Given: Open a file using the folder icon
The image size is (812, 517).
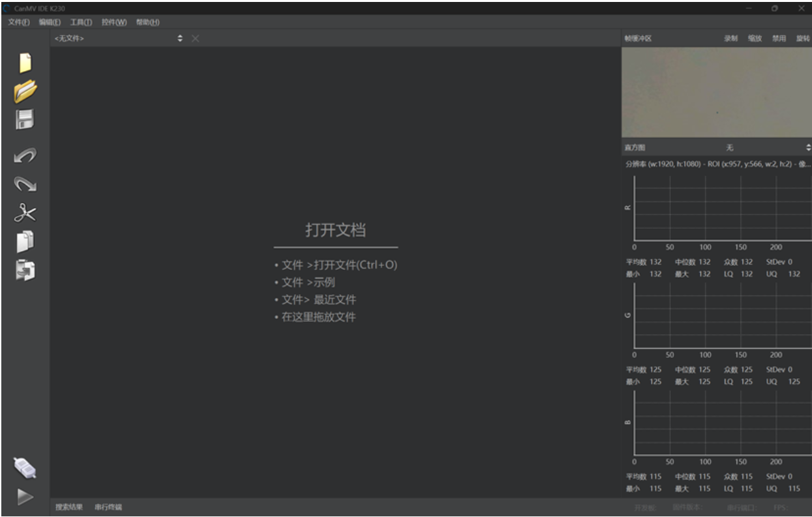Looking at the screenshot, I should point(25,91).
